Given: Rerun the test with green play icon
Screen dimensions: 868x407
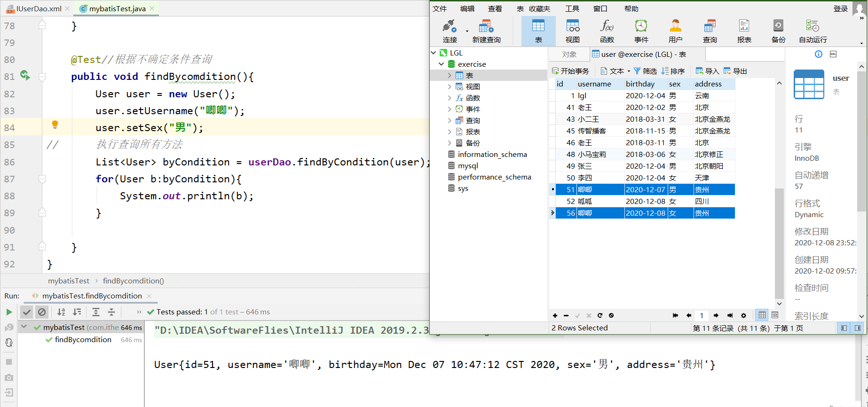Looking at the screenshot, I should tap(9, 312).
